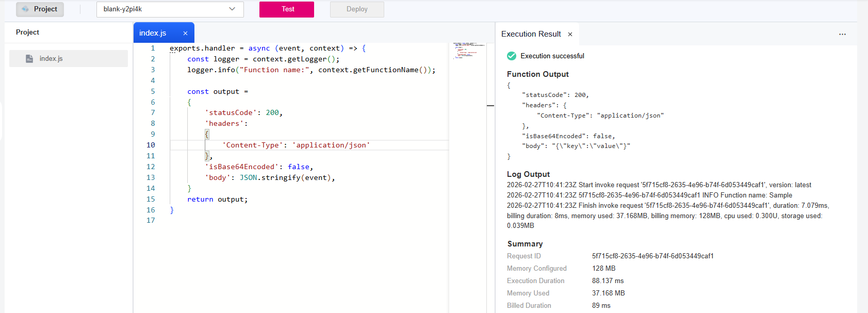Select the index.js editor tab
The height and width of the screenshot is (313, 868).
tap(153, 33)
